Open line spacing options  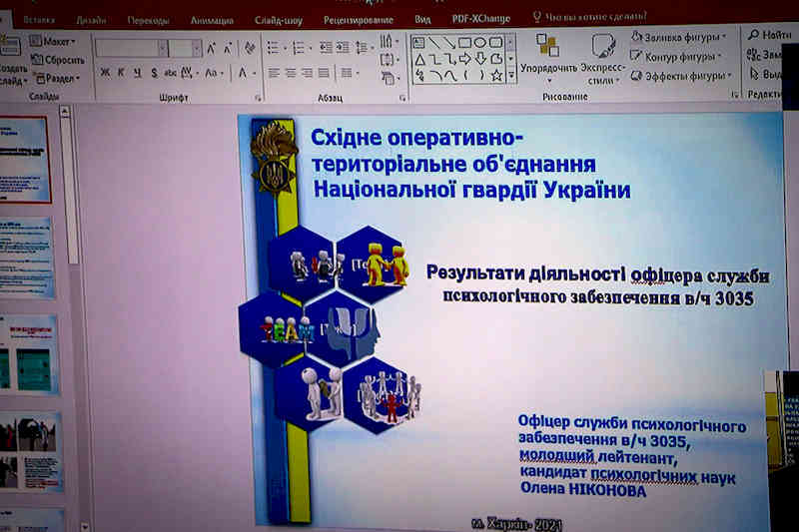pyautogui.click(x=364, y=48)
